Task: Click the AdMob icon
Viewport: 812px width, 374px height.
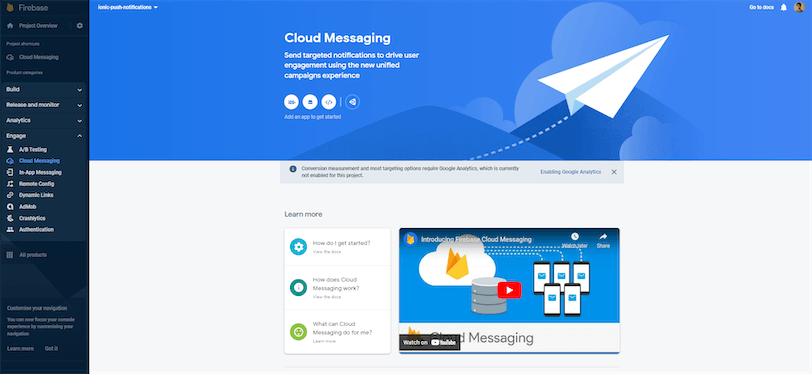Action: (x=10, y=206)
